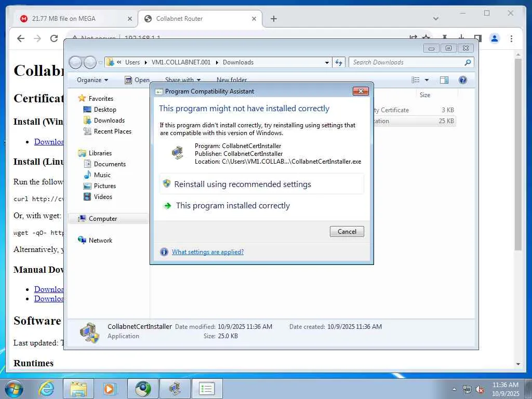Open Documents library
The image size is (532, 399).
[110, 164]
